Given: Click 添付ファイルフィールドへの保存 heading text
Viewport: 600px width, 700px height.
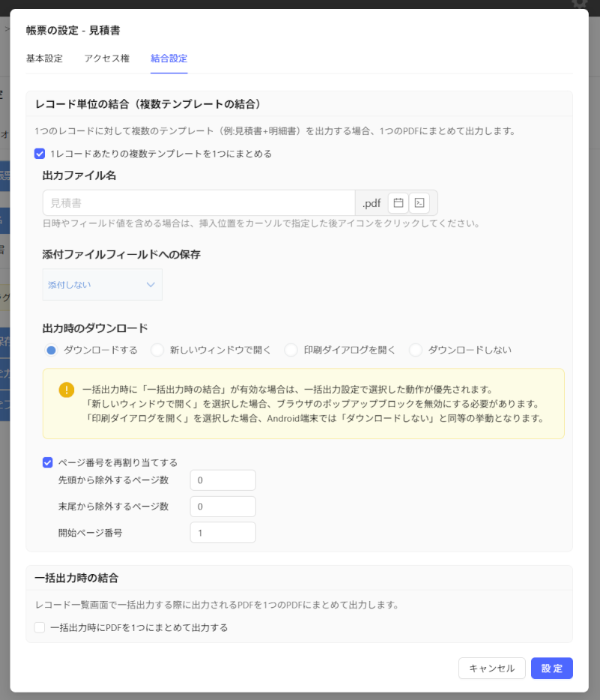Looking at the screenshot, I should (121, 255).
